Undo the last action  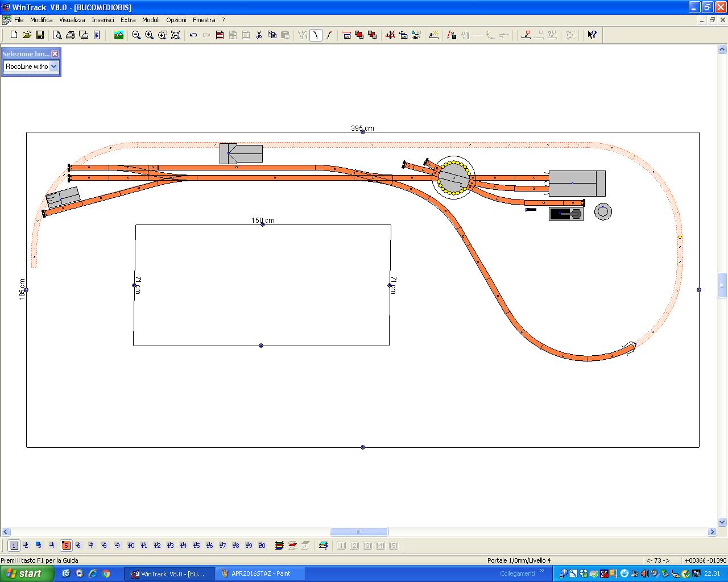pyautogui.click(x=193, y=35)
